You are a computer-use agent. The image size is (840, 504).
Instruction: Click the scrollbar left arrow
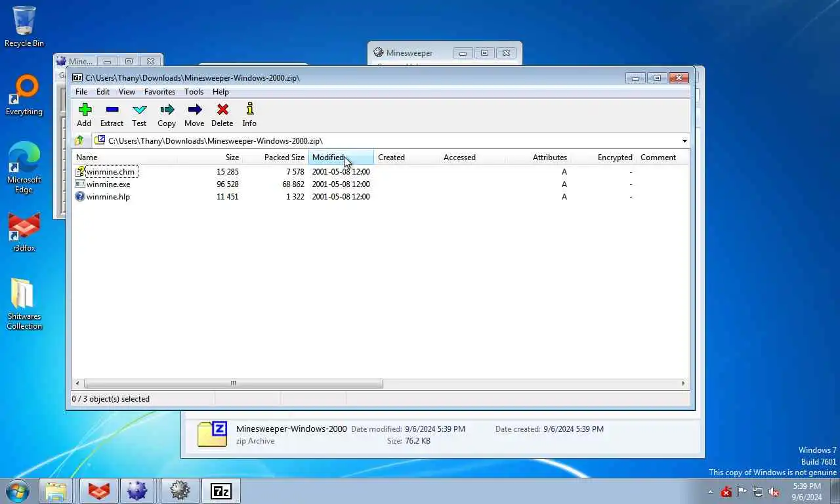77,383
